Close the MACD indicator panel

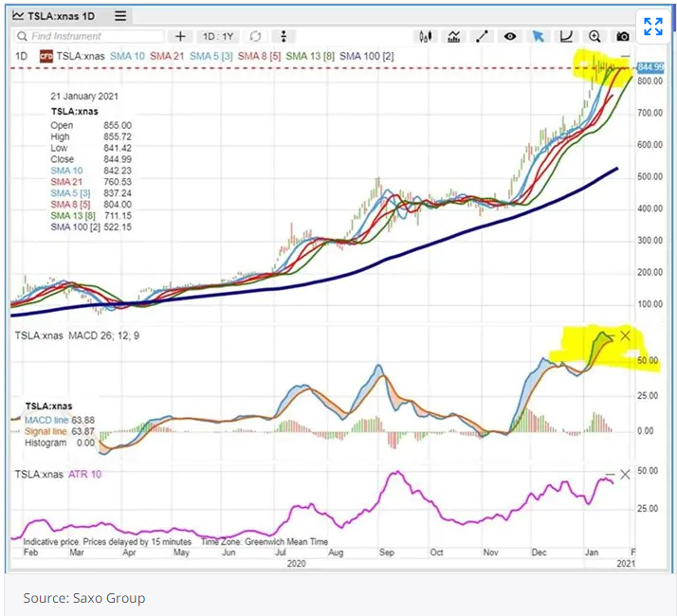[625, 335]
